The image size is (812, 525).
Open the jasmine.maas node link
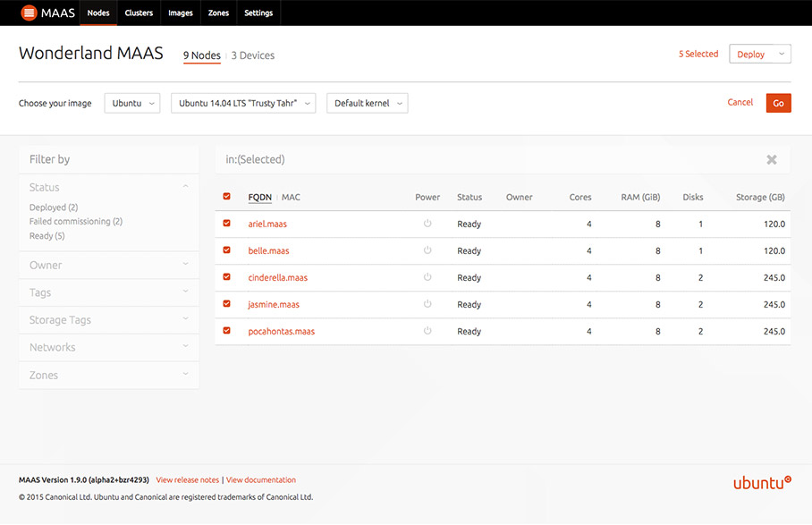[x=274, y=305]
